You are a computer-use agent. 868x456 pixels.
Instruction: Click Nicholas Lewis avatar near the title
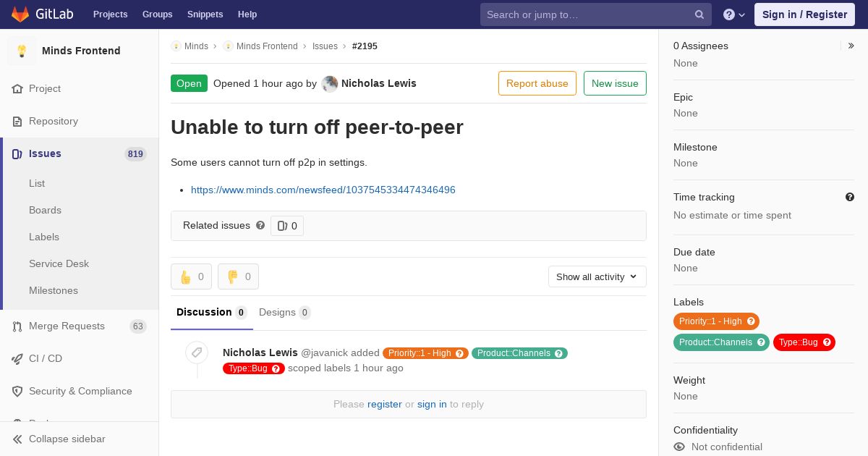(x=330, y=83)
